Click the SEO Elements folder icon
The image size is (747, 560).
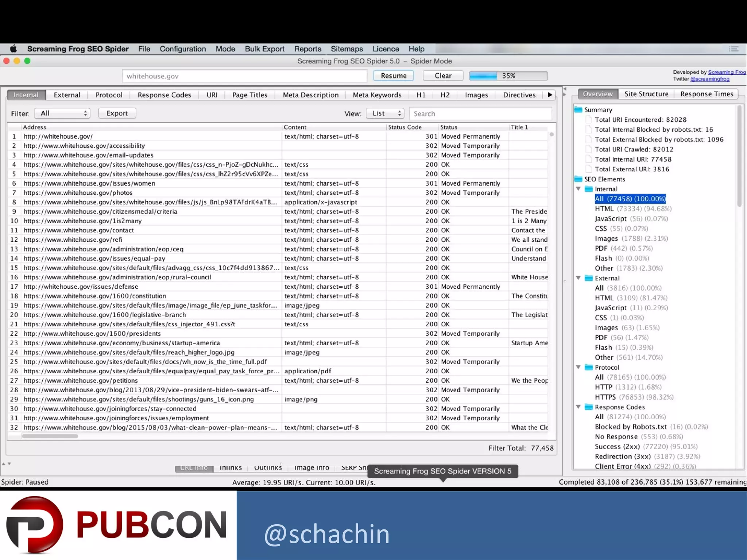click(578, 179)
